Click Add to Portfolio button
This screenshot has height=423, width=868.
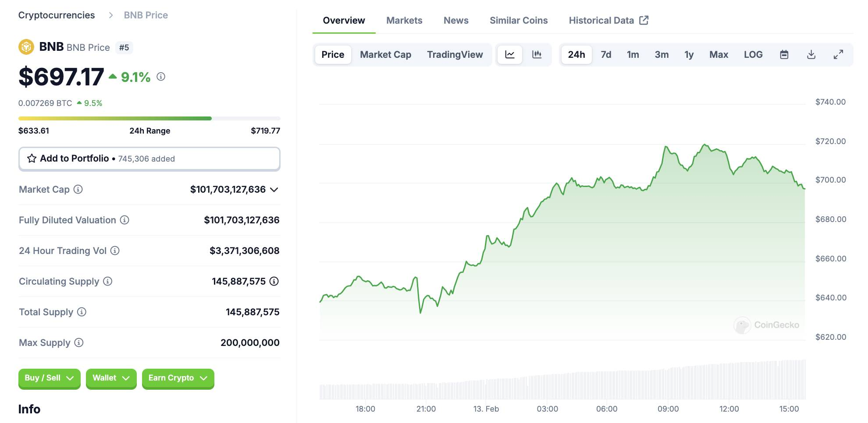click(x=149, y=159)
